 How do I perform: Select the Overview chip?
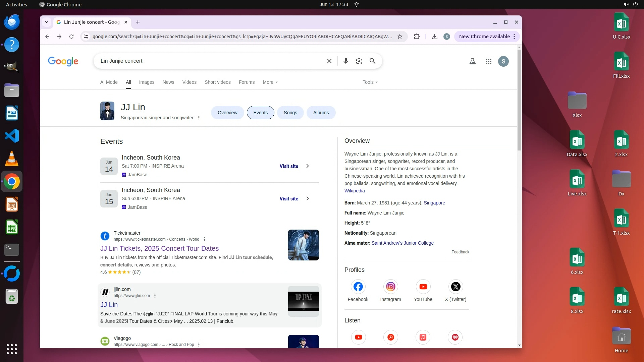tap(227, 113)
